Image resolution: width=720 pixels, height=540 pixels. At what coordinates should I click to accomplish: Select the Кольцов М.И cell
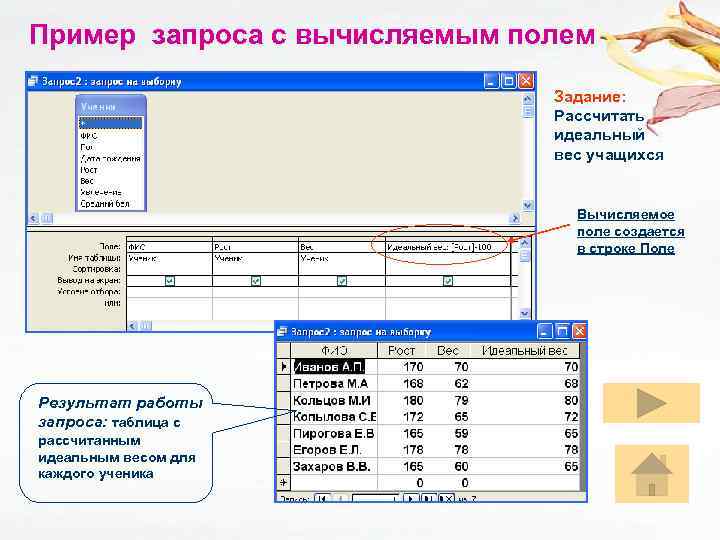point(334,400)
